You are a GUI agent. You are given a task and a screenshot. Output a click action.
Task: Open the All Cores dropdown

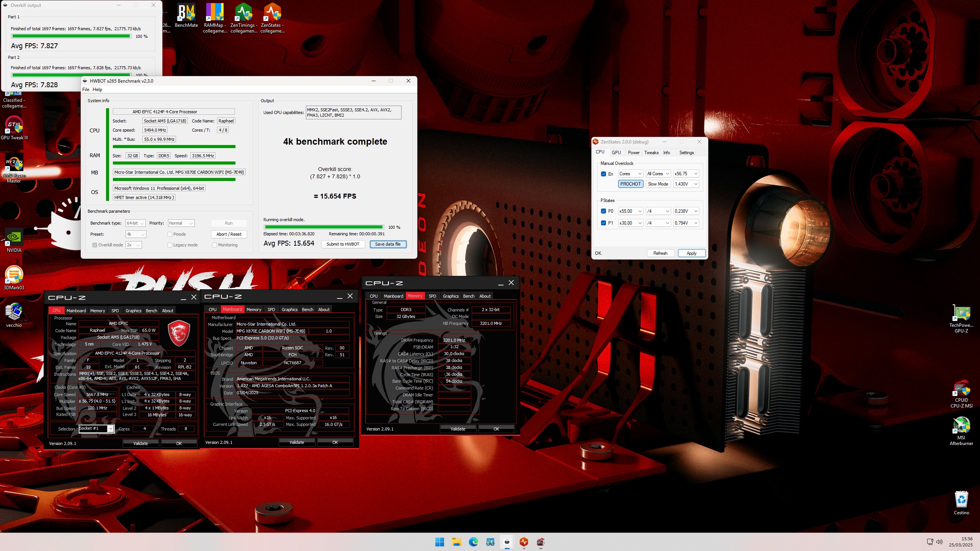(x=658, y=174)
